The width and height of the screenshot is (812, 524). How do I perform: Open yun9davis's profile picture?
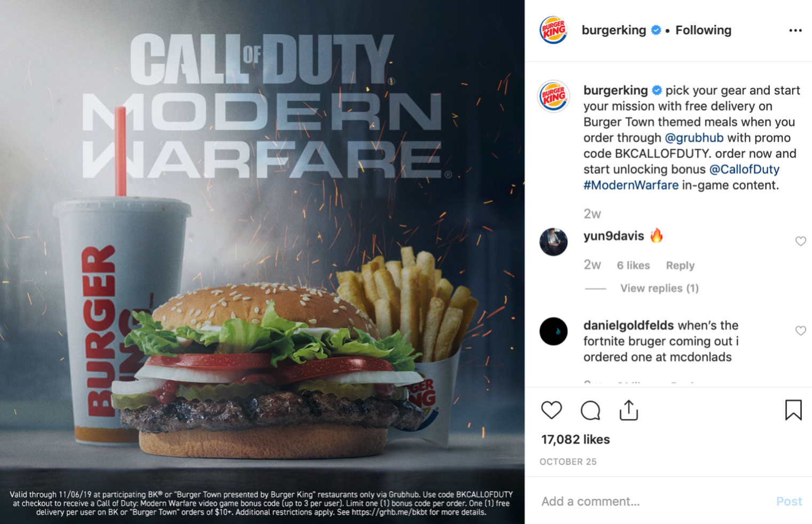[553, 242]
